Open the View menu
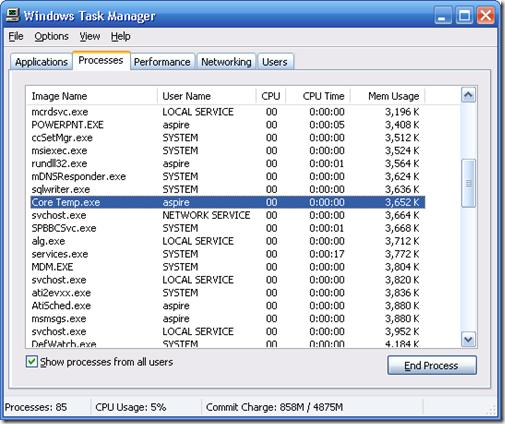 tap(90, 36)
